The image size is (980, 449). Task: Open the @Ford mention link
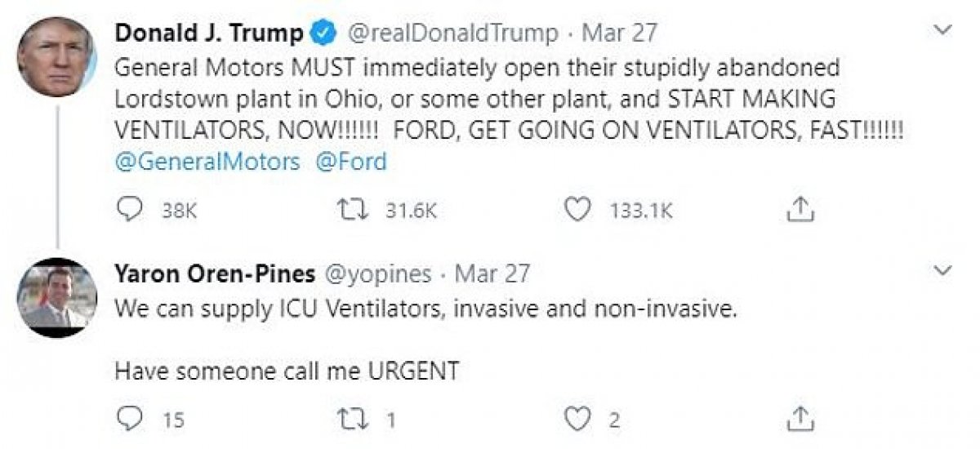click(351, 161)
